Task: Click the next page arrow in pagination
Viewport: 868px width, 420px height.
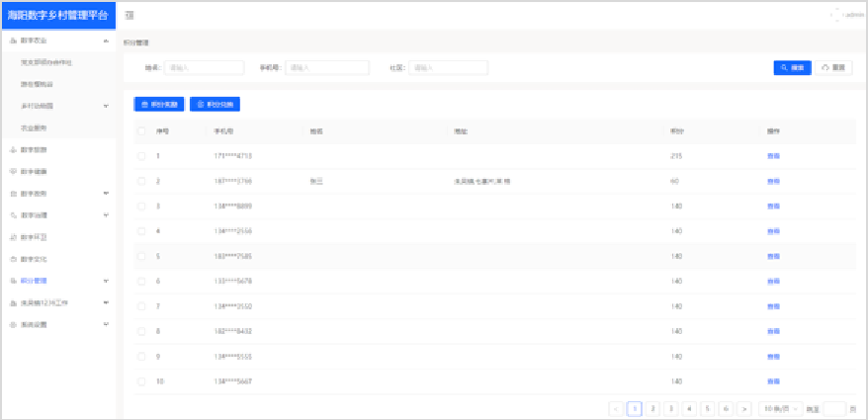Action: click(744, 408)
